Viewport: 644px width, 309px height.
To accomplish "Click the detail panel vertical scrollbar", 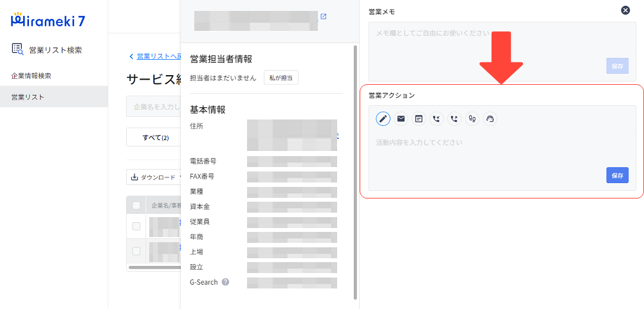I will [355, 172].
